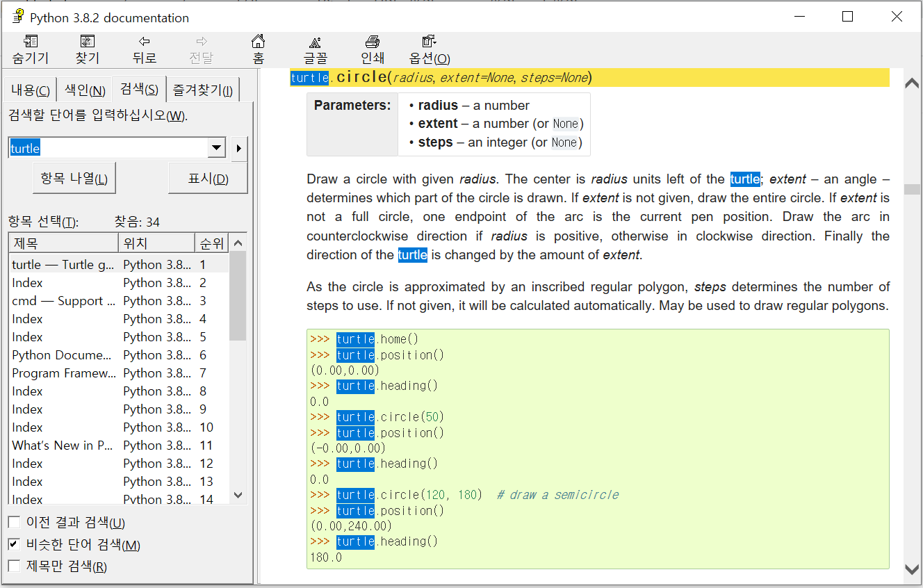
Task: Select the Index result ranked 4
Action: tap(119, 319)
